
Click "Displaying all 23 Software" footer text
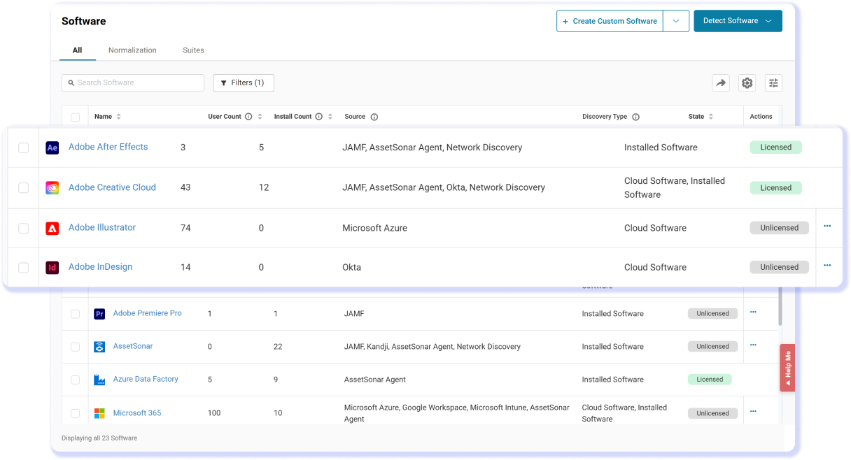99,438
